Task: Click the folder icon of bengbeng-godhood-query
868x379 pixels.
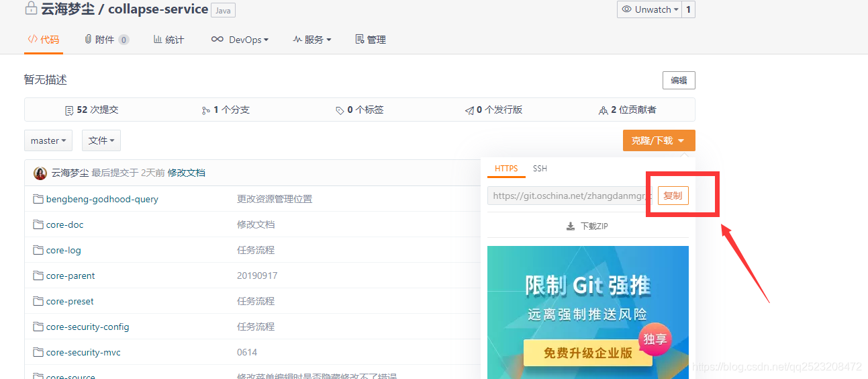Action: (x=38, y=199)
